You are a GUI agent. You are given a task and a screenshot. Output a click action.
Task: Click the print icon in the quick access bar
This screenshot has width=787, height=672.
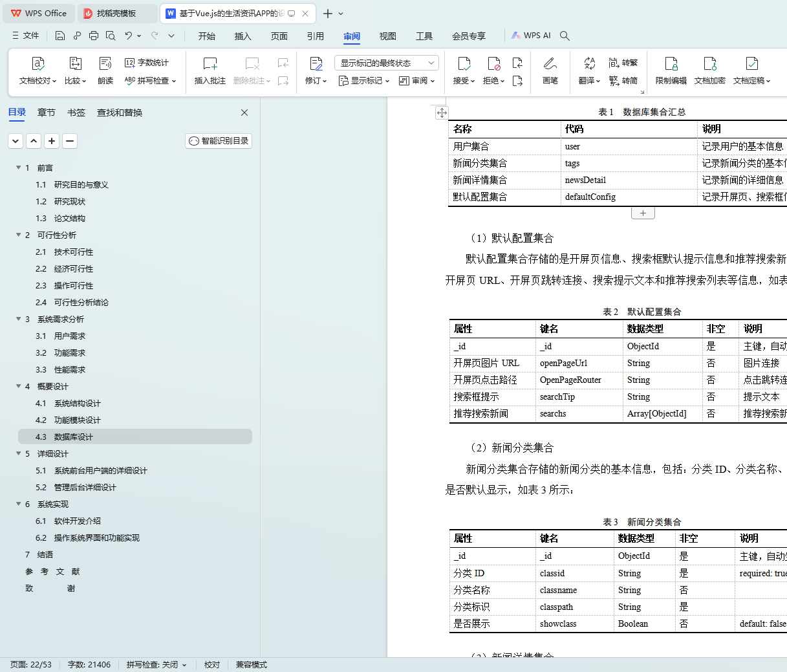coord(94,36)
